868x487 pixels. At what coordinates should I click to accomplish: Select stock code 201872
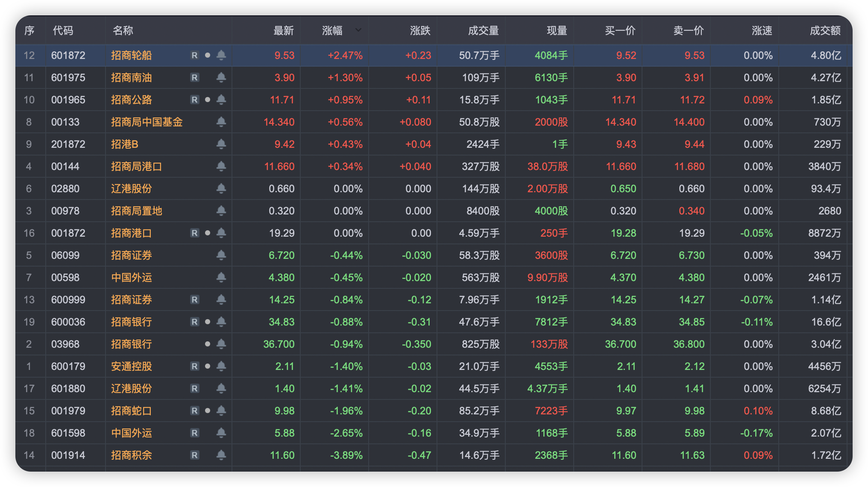click(x=68, y=144)
